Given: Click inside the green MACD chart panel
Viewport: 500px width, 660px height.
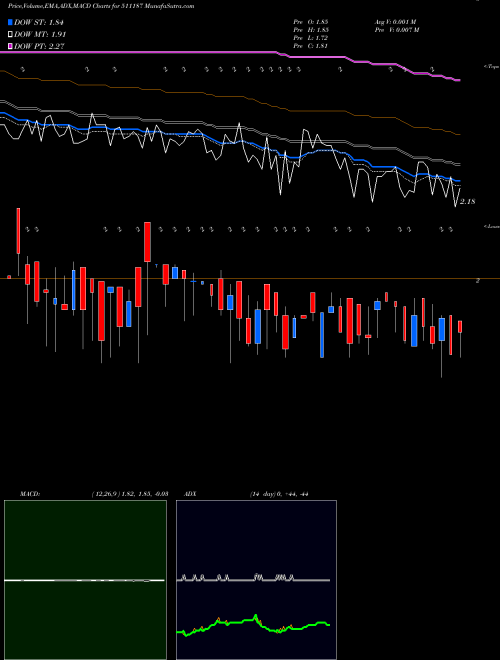Looking at the screenshot, I should pyautogui.click(x=85, y=580).
